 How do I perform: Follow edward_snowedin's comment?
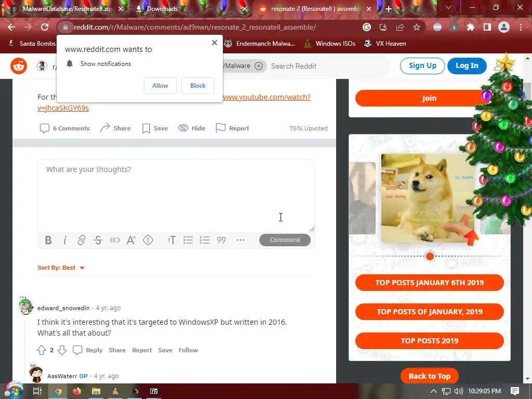click(188, 350)
